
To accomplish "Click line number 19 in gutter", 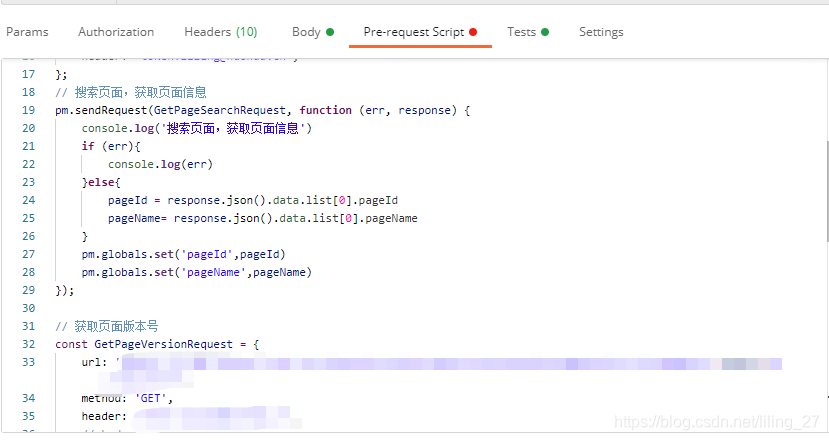I will pyautogui.click(x=29, y=110).
